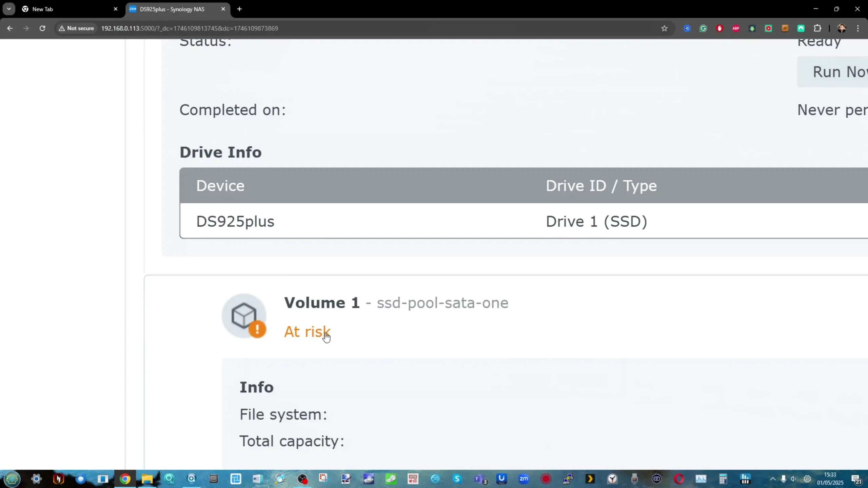The width and height of the screenshot is (868, 488).
Task: Open Google Chrome from the taskbar
Action: tap(125, 479)
